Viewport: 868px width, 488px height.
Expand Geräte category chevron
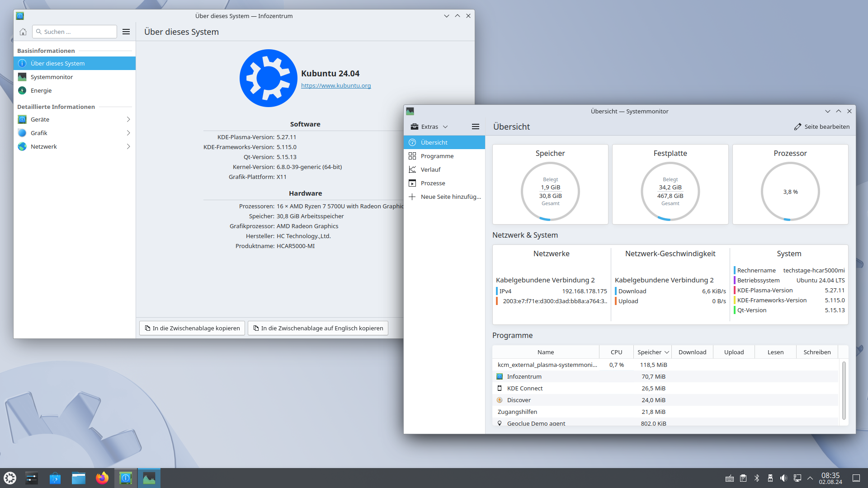(x=128, y=119)
